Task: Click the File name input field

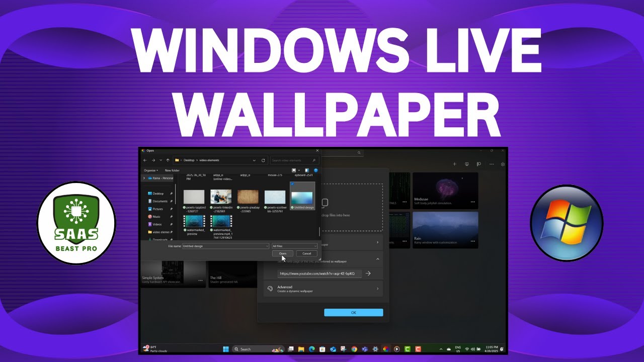Action: (225, 246)
